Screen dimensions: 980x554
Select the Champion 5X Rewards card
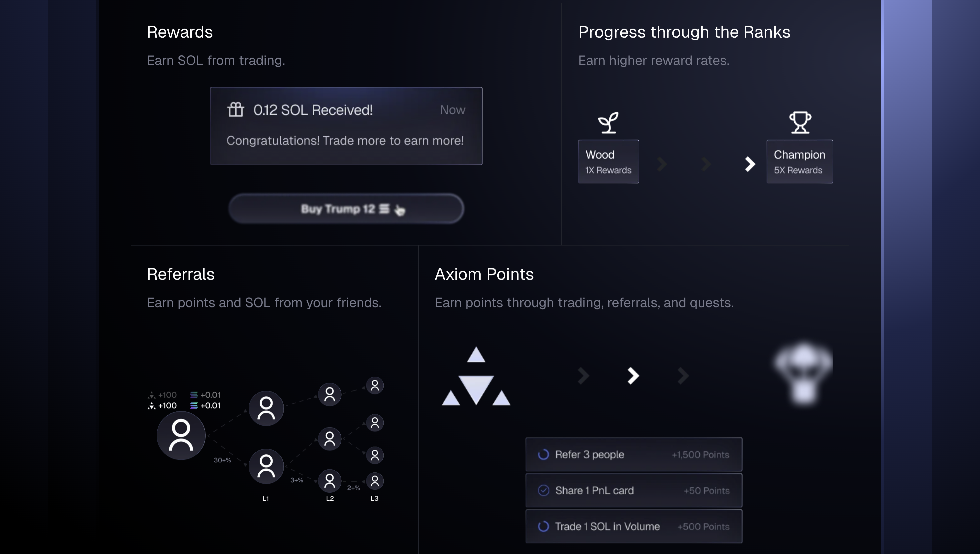(800, 162)
